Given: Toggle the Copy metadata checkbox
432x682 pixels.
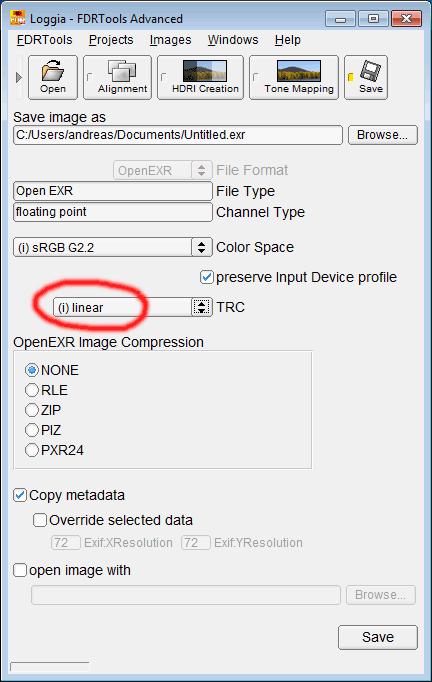Looking at the screenshot, I should coord(20,495).
